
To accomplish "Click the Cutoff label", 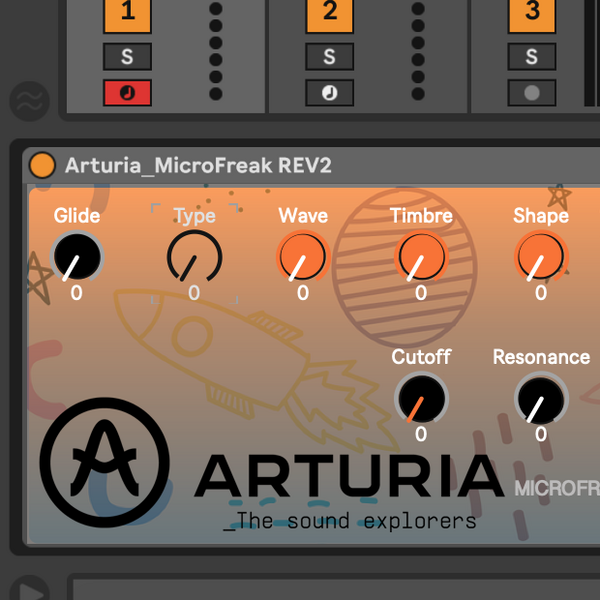I will pyautogui.click(x=421, y=357).
